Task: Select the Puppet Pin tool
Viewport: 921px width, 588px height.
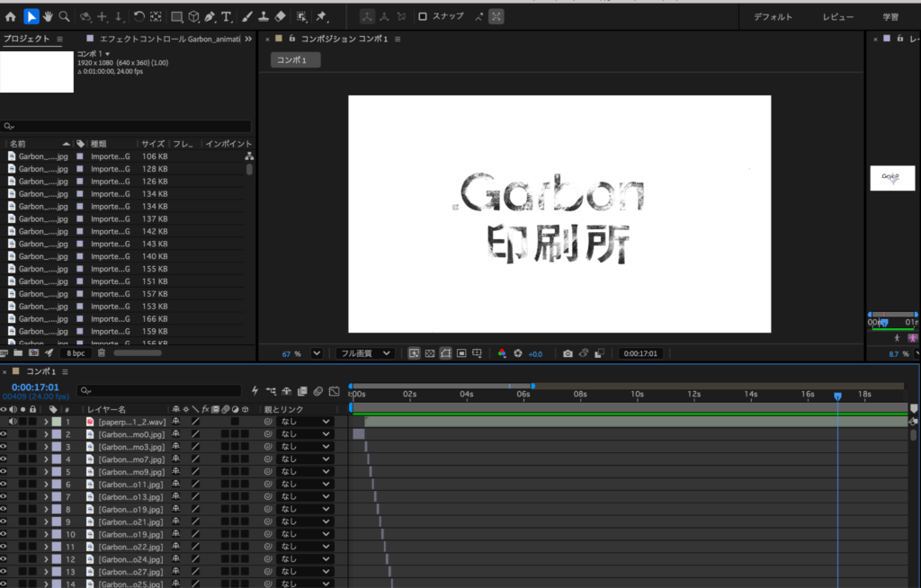Action: pos(321,16)
